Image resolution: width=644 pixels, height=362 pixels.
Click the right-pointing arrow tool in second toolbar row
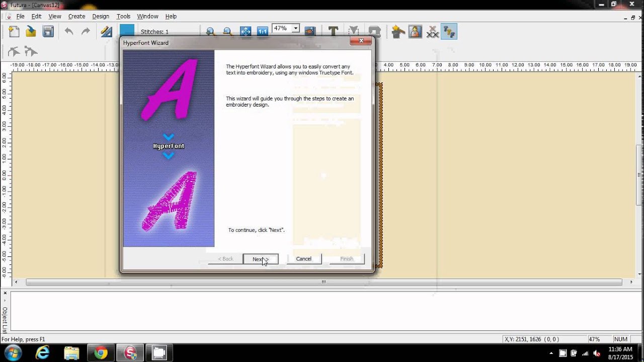pos(31,51)
